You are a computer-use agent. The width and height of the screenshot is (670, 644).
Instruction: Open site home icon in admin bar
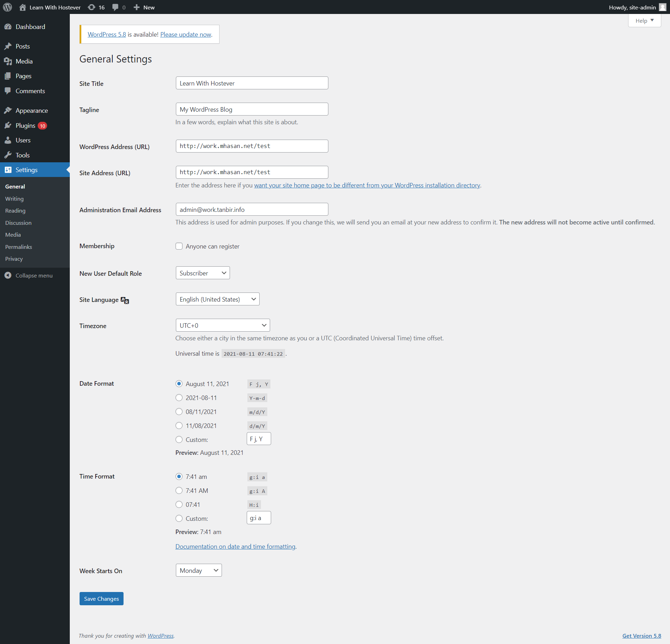coord(22,7)
